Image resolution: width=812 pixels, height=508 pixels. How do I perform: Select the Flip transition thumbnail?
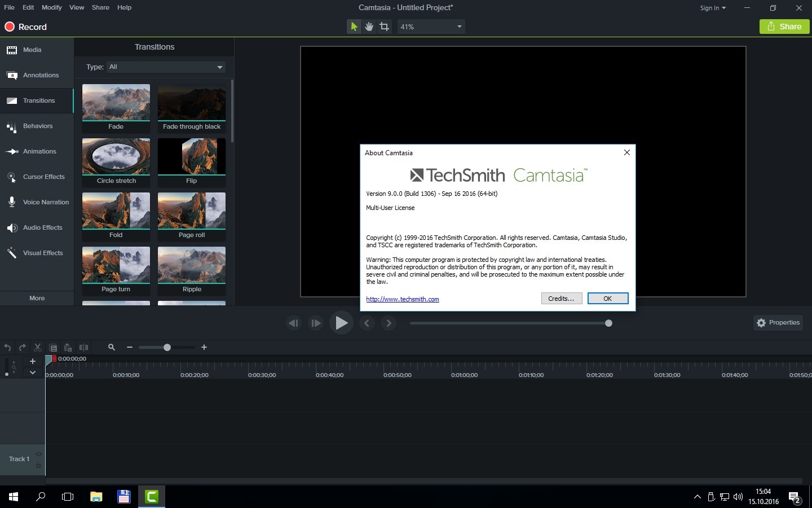pos(192,162)
